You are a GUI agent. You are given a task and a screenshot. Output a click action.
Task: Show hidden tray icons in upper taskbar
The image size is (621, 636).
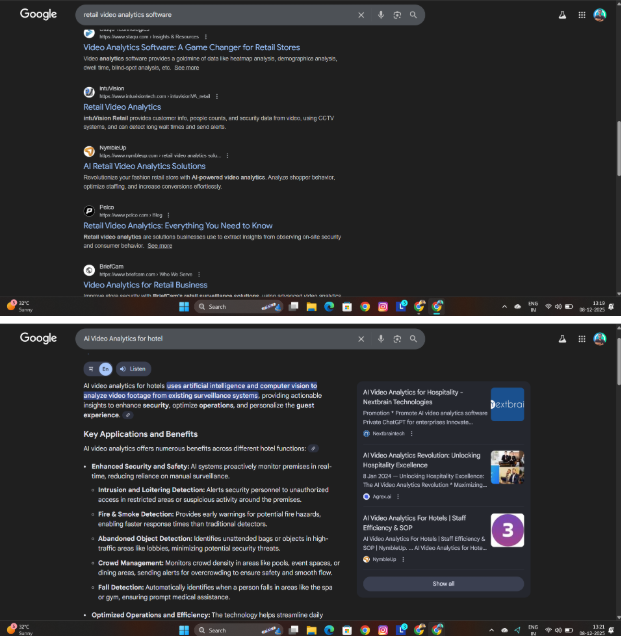pyautogui.click(x=504, y=307)
